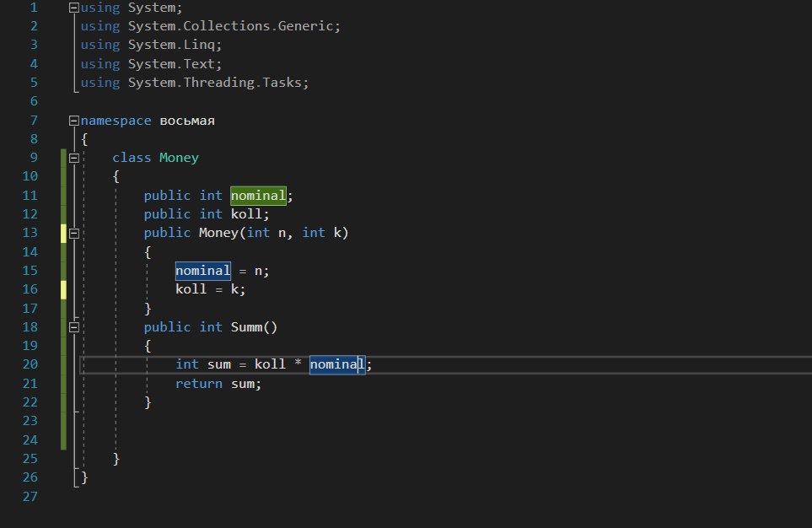Collapse the class Money block
812x528 pixels.
(73, 158)
